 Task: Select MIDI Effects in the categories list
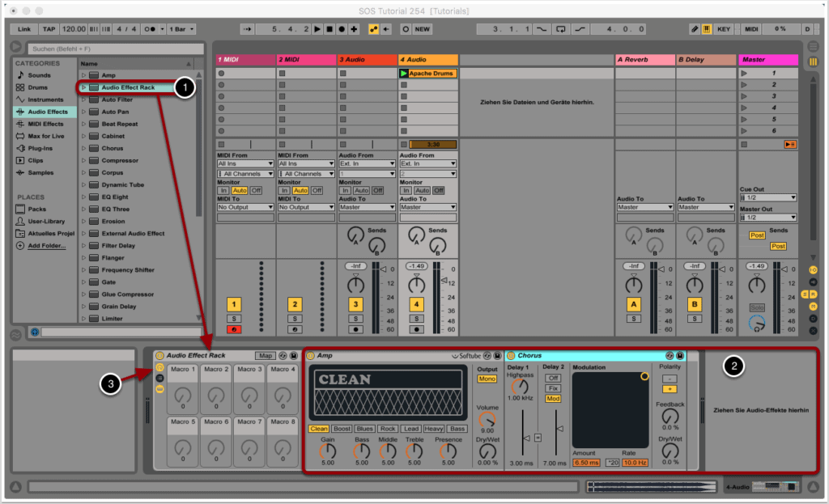[45, 124]
